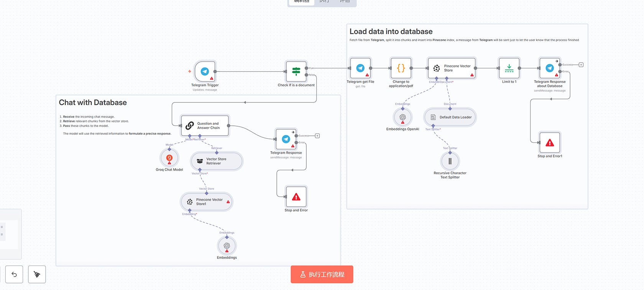The height and width of the screenshot is (290, 644).
Task: Open the Change to application/pdf code node
Action: [x=401, y=68]
